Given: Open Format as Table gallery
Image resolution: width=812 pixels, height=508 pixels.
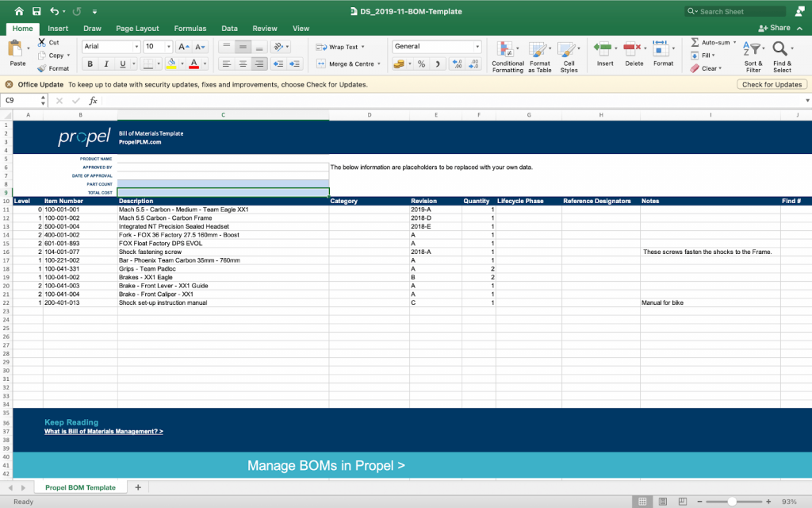Looking at the screenshot, I should 539,57.
